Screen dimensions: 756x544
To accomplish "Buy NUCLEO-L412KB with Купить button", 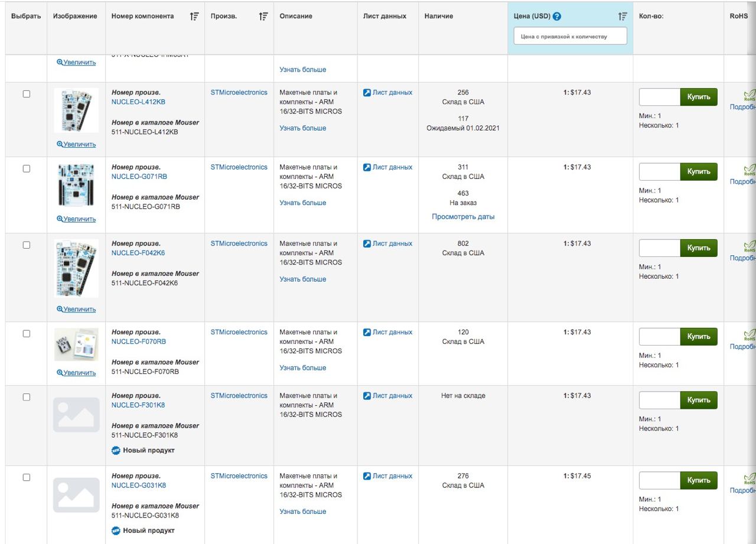I will click(699, 97).
